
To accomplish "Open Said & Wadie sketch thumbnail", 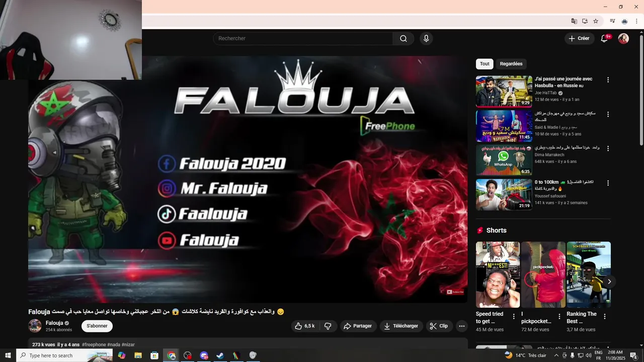I will click(504, 126).
